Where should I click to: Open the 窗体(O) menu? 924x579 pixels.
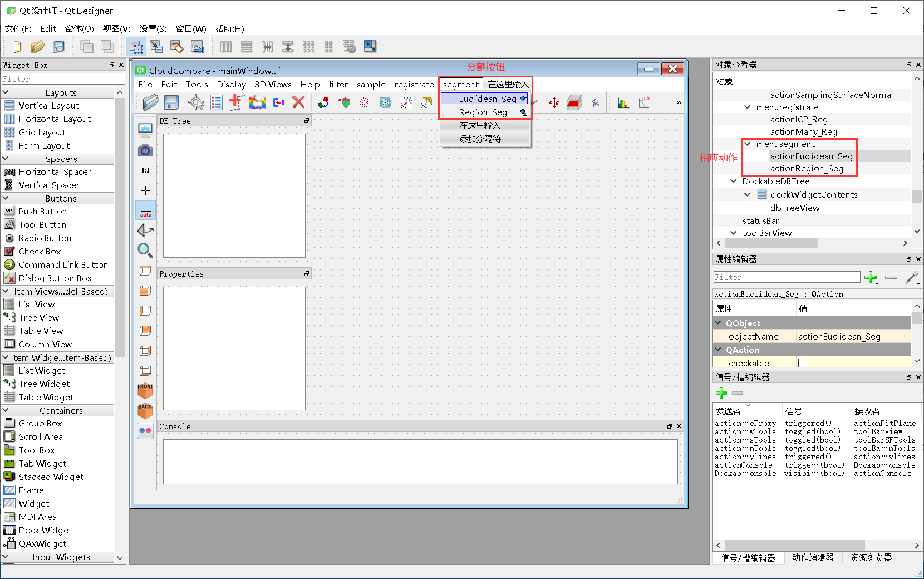79,28
